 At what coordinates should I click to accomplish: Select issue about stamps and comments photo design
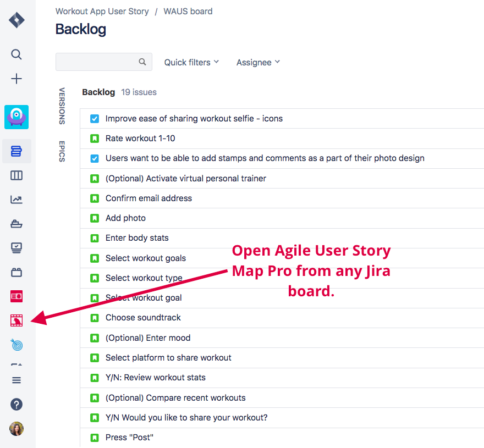[x=282, y=159]
